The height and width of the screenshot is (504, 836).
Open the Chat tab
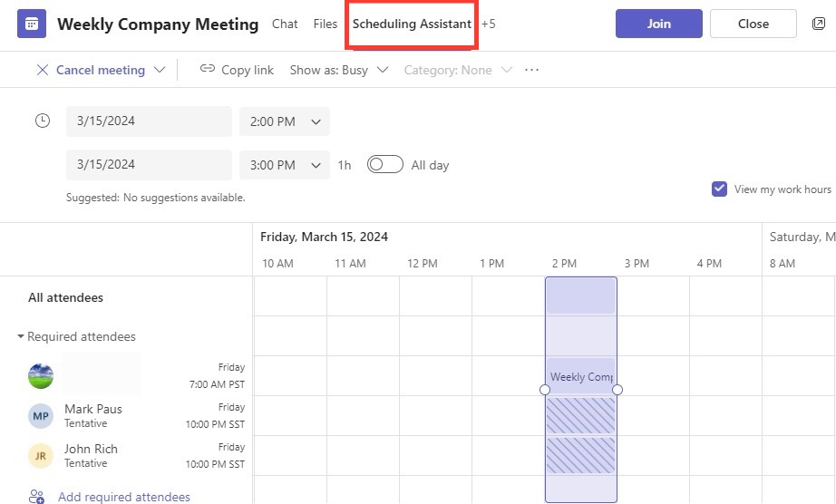point(285,24)
